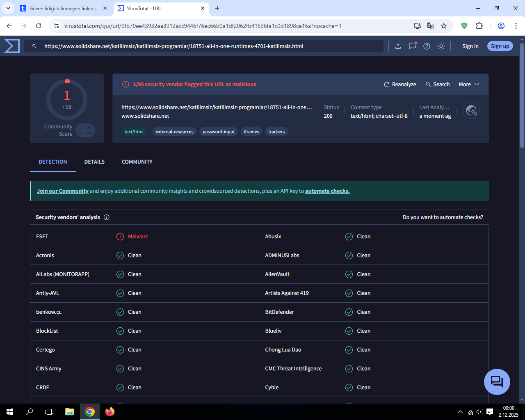Screen dimensions: 525x420
Task: Click the Sign in link
Action: (470, 46)
